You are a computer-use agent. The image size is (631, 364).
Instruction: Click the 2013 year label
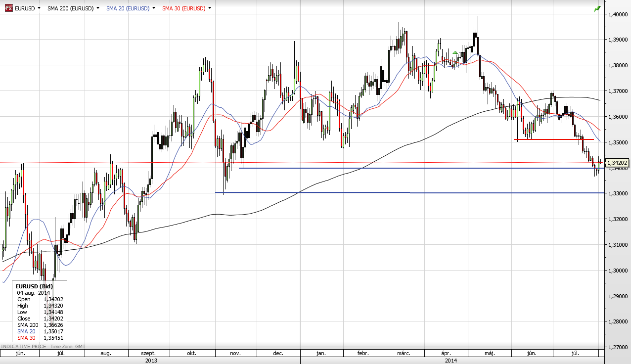tap(151, 361)
